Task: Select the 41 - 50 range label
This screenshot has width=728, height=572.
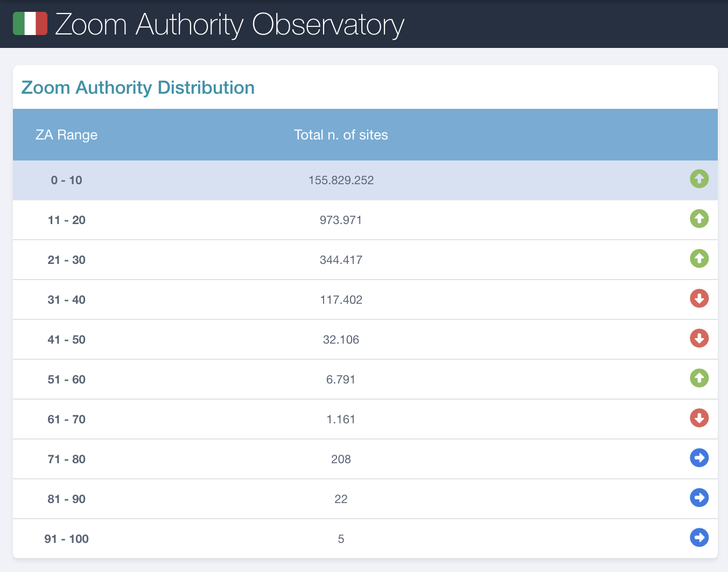Action: pyautogui.click(x=67, y=340)
